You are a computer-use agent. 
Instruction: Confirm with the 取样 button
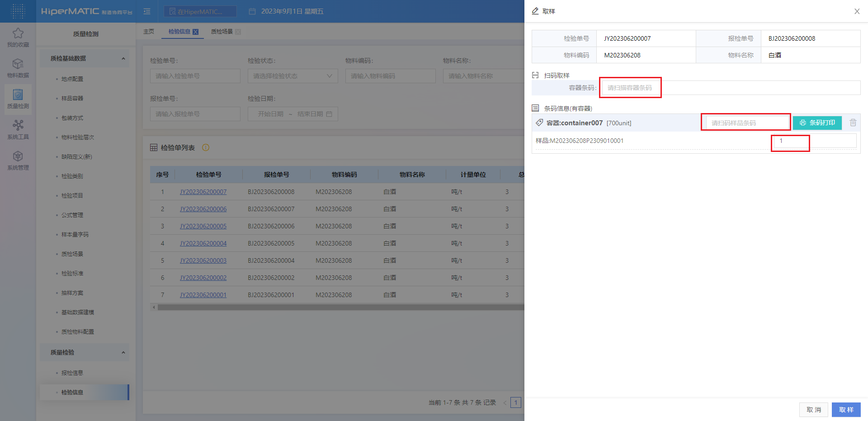pyautogui.click(x=846, y=410)
